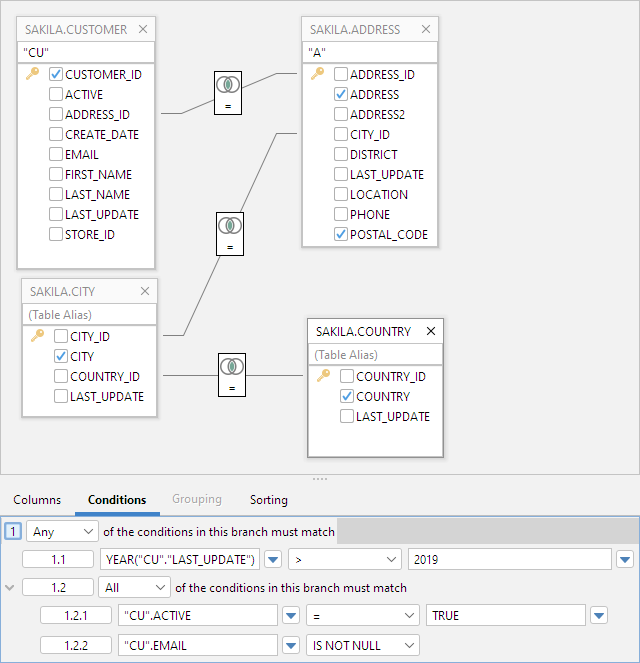Click the 2019 value input field

pyautogui.click(x=509, y=558)
